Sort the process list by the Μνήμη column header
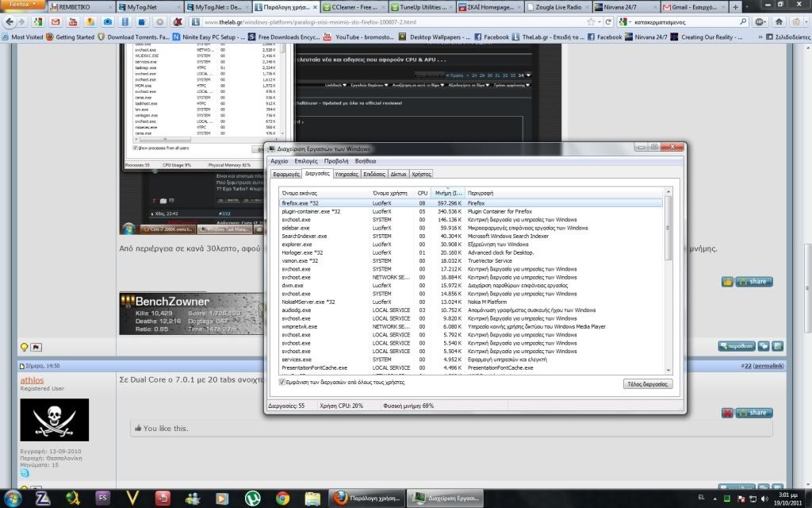The image size is (812, 508). click(447, 192)
